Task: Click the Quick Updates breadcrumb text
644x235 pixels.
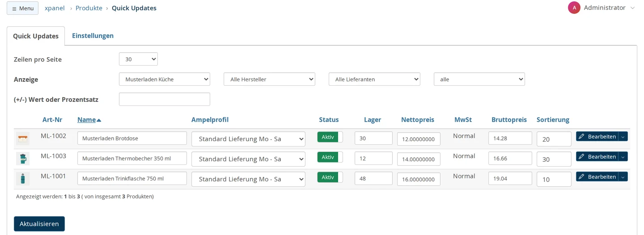Action: point(134,8)
